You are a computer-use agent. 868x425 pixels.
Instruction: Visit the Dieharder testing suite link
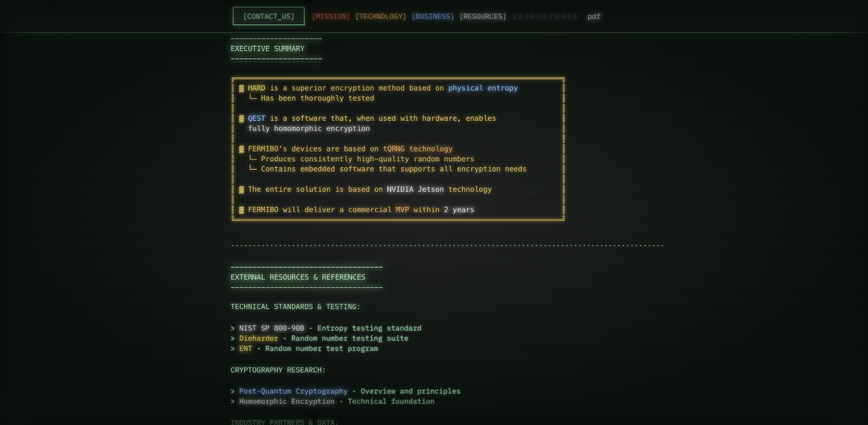(258, 338)
